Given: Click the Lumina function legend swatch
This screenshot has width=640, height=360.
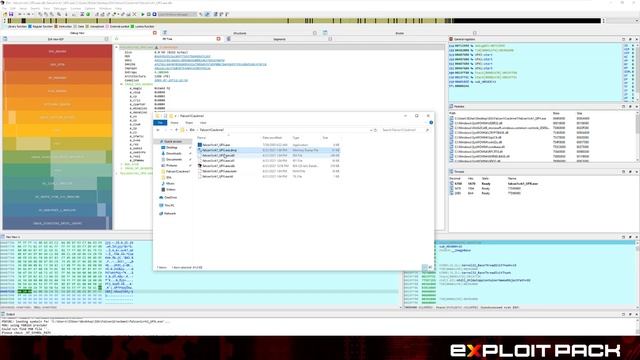Looking at the screenshot, I should click(132, 27).
